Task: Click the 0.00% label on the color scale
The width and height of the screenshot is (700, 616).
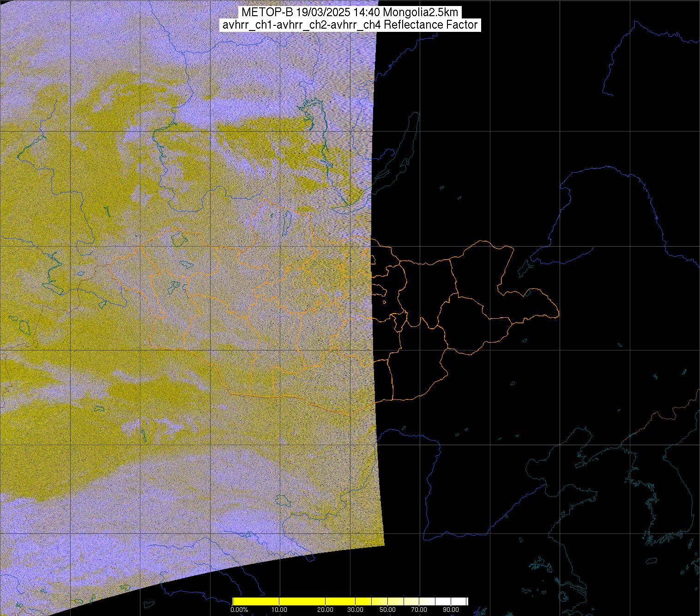Action: (239, 610)
